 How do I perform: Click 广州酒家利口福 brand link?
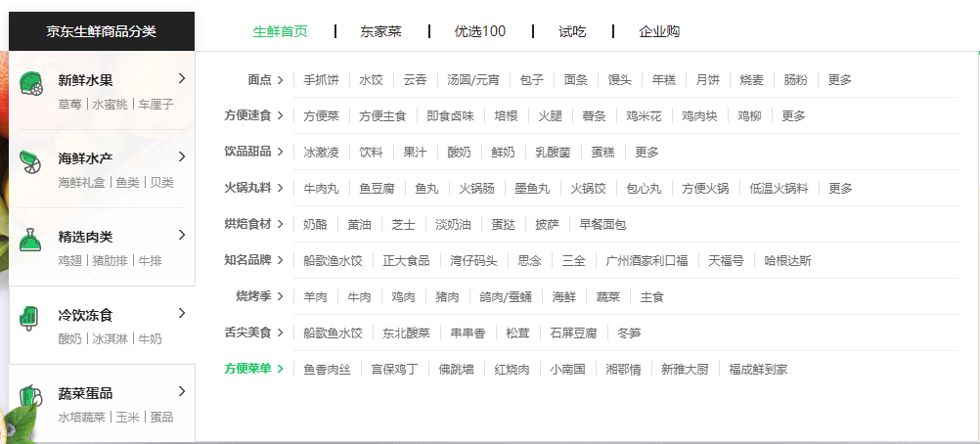pyautogui.click(x=646, y=261)
